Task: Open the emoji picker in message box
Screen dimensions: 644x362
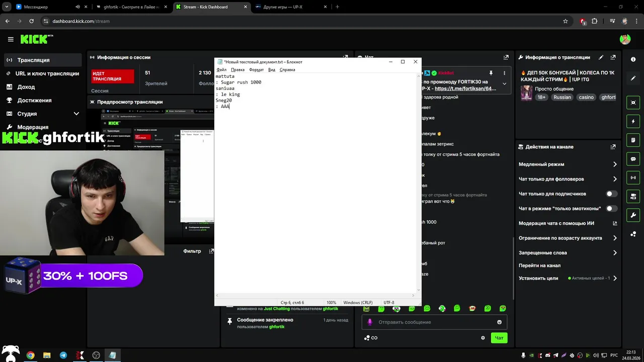Action: [x=500, y=322]
